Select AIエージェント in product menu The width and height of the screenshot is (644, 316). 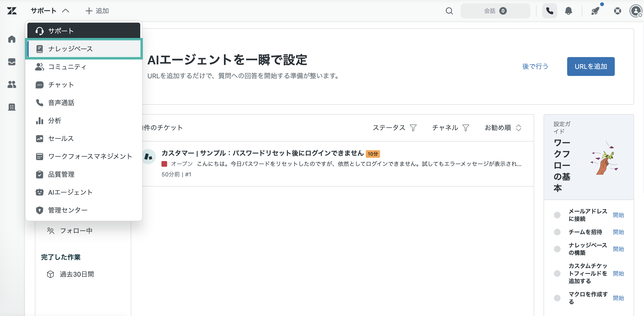[x=84, y=192]
